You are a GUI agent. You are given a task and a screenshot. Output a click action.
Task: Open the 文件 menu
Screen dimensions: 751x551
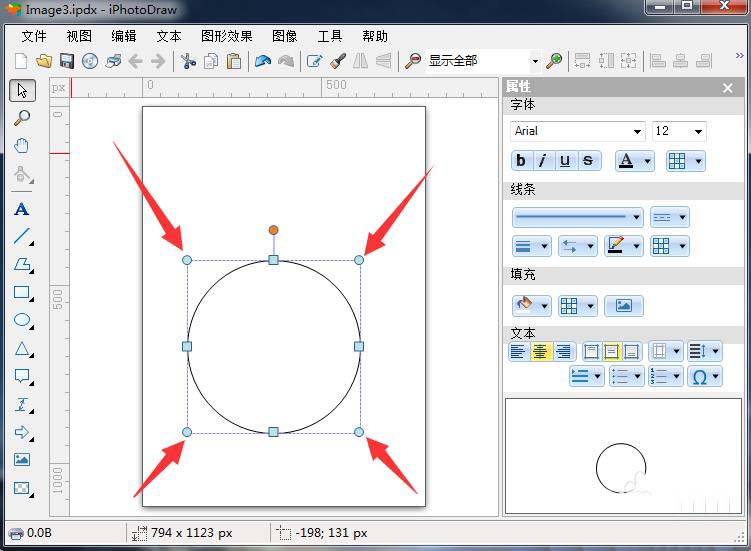click(34, 36)
